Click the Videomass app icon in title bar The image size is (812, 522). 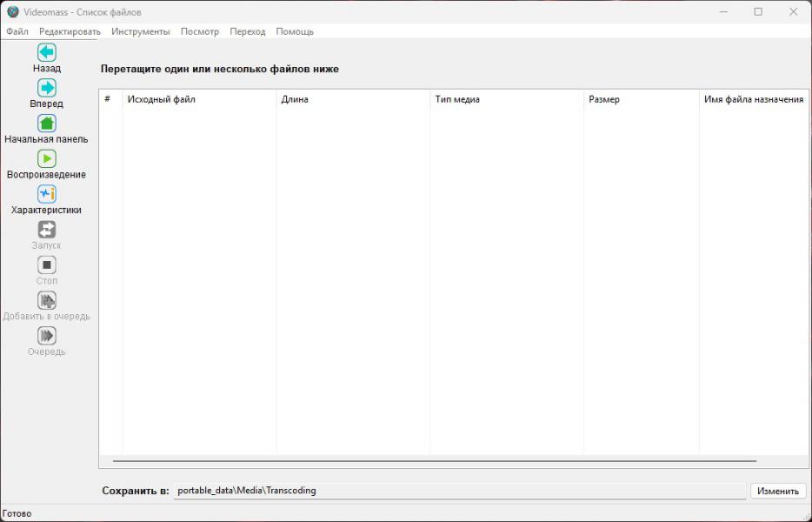(13, 11)
